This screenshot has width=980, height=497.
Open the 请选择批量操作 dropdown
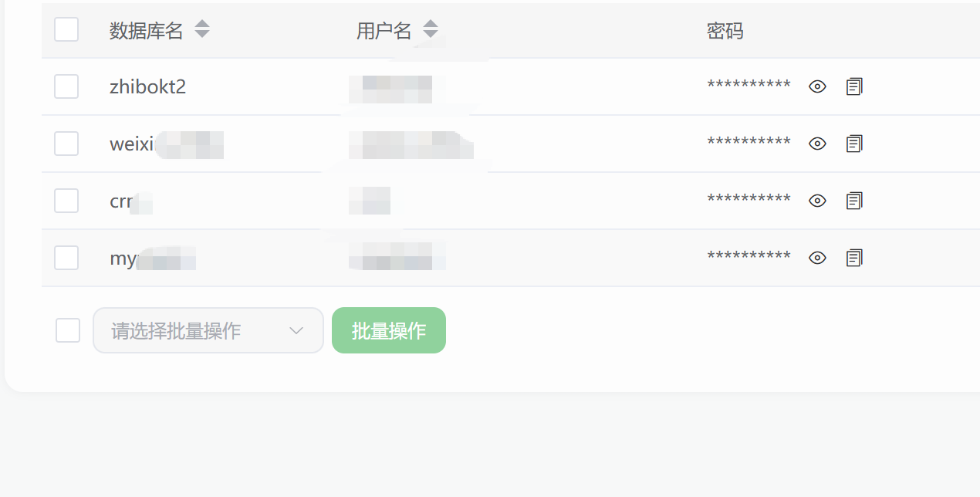click(208, 330)
